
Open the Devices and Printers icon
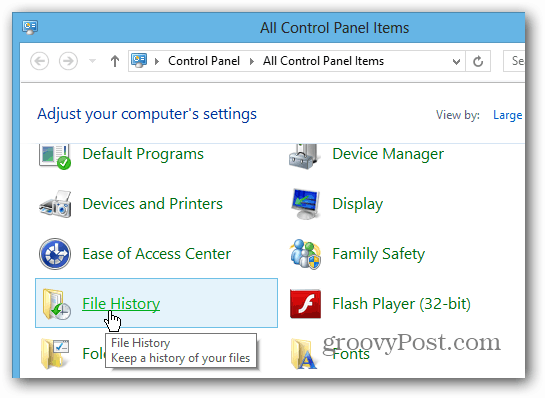point(55,204)
